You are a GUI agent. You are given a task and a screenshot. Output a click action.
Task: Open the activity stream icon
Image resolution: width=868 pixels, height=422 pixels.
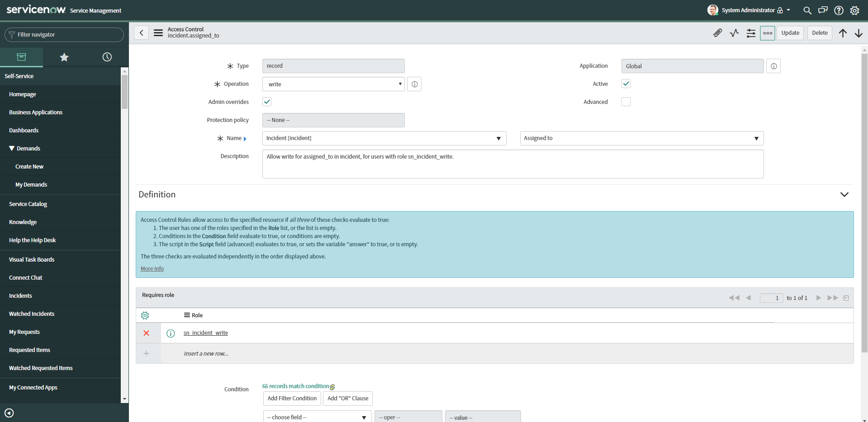tap(734, 33)
